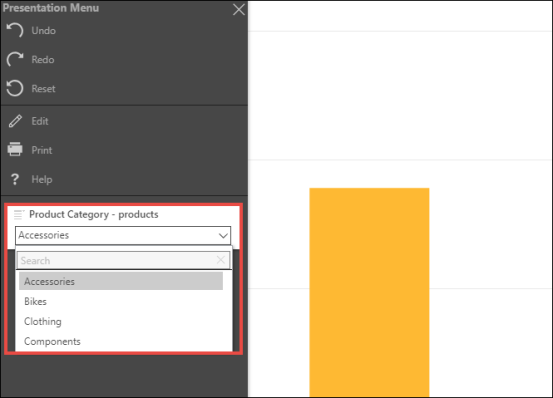
Task: Click the Redo arrow icon
Action: coord(15,59)
